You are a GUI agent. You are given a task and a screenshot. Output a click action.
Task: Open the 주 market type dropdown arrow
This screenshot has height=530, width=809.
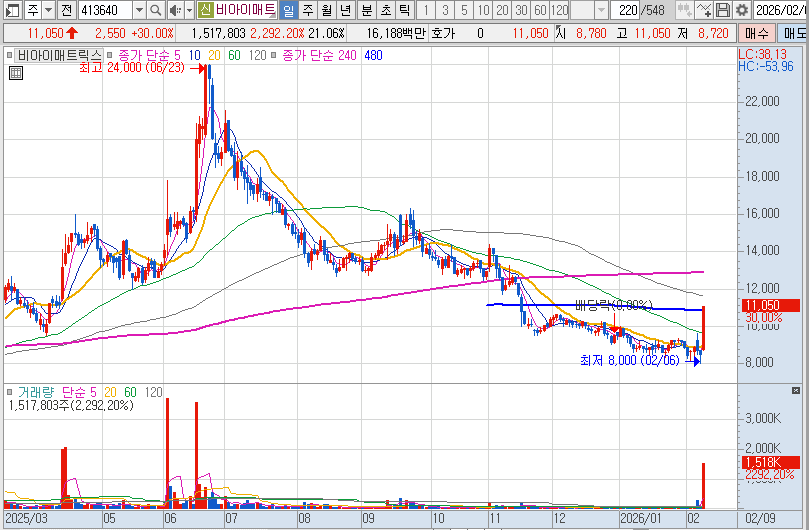[x=48, y=10]
